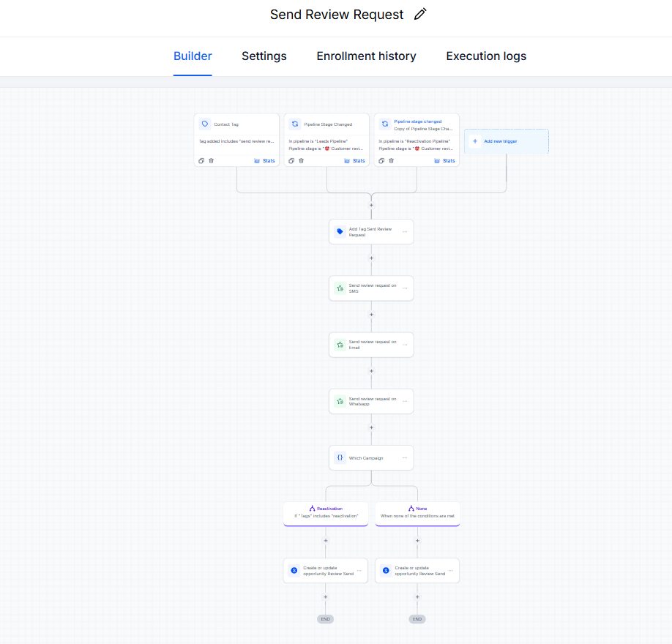
Task: Duplicate the Contact Tag trigger
Action: pyautogui.click(x=201, y=161)
